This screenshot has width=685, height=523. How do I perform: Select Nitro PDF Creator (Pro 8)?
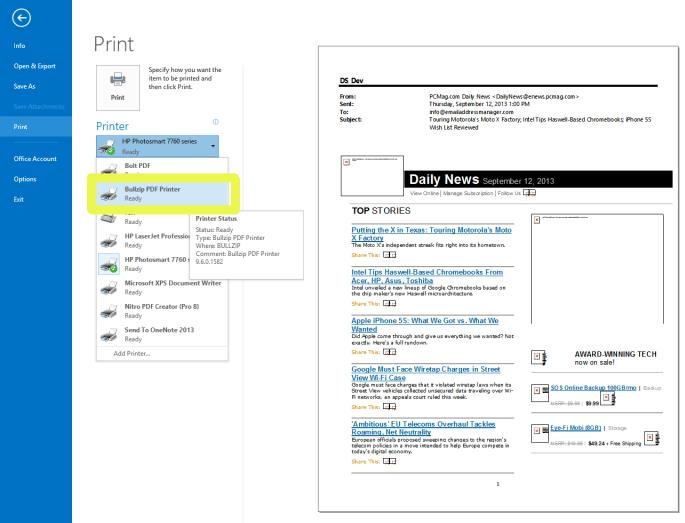[x=162, y=311]
